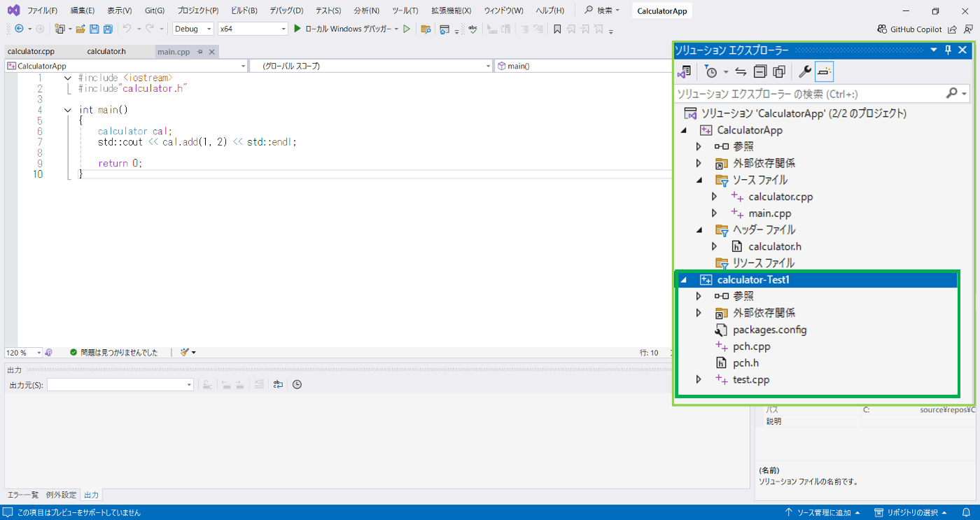Start debugging with the green play button

pyautogui.click(x=297, y=29)
